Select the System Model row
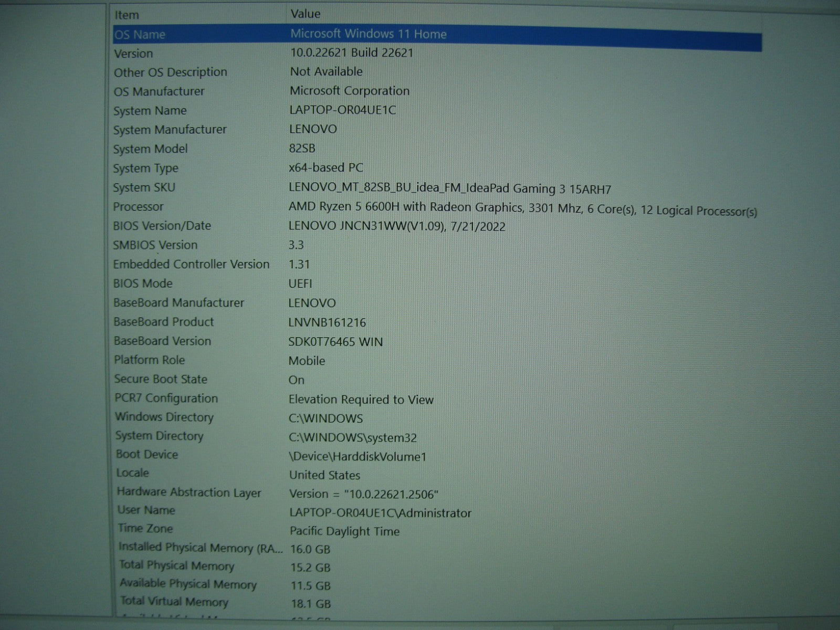840x630 pixels. click(x=151, y=149)
